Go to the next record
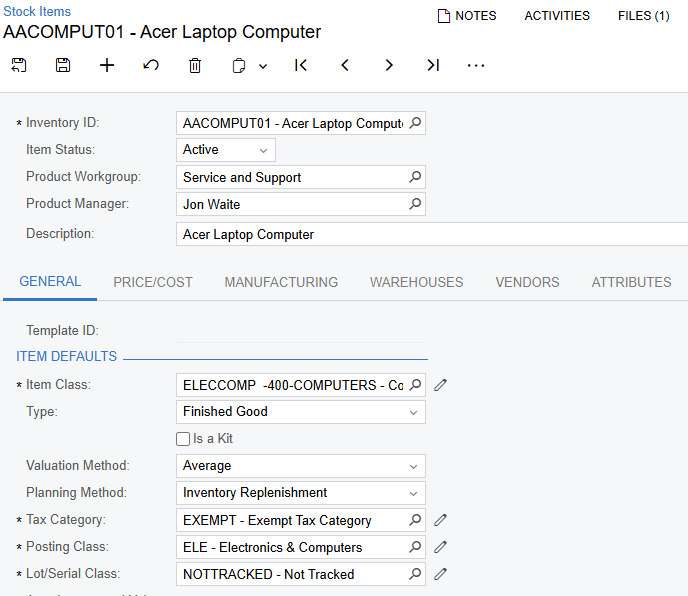 pyautogui.click(x=389, y=65)
